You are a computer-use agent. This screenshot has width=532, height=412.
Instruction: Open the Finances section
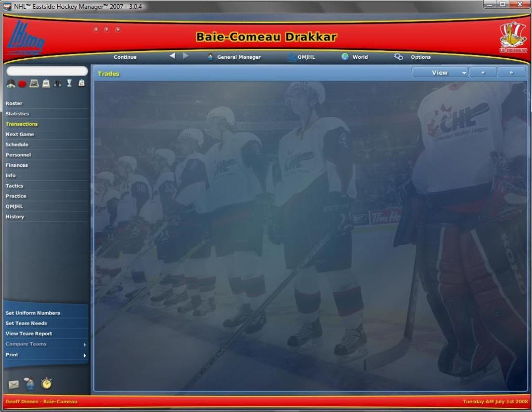pyautogui.click(x=17, y=165)
